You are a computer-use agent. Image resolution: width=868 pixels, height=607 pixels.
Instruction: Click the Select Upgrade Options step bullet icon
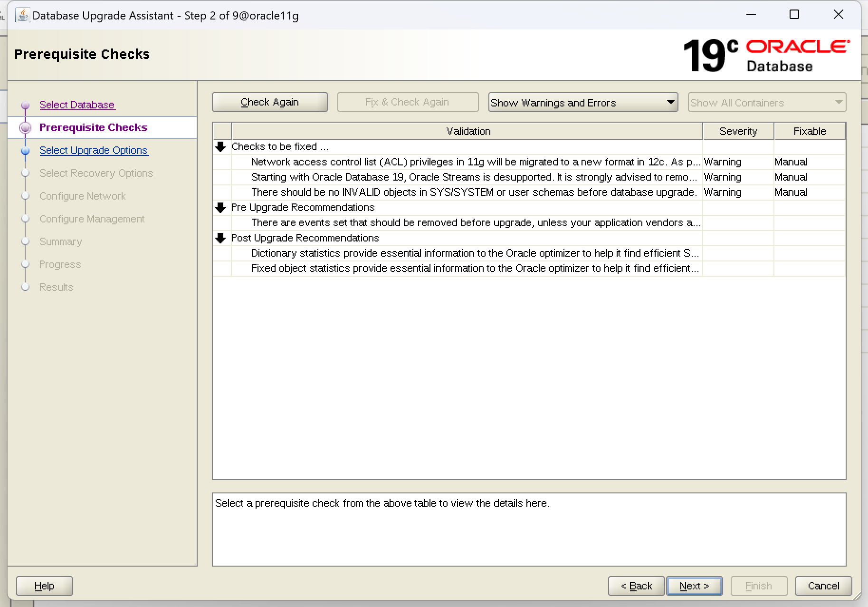(x=26, y=151)
